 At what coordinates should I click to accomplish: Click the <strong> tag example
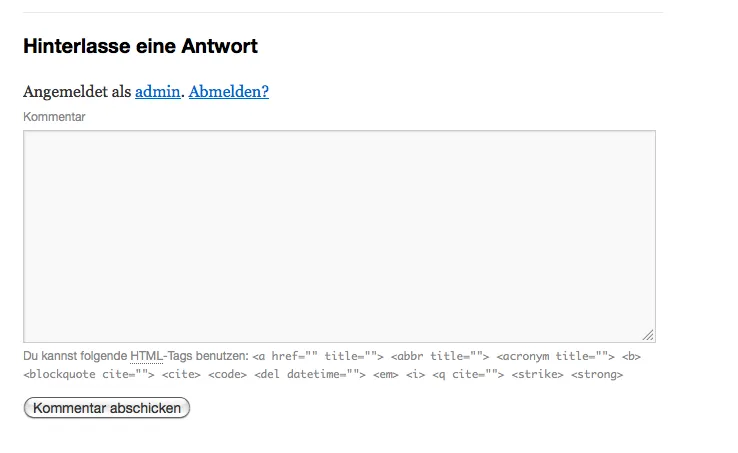(x=597, y=374)
